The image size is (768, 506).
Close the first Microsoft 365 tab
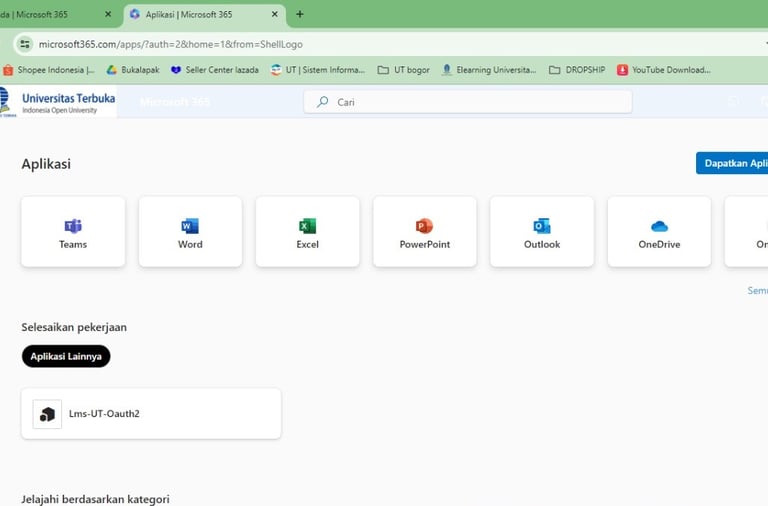tap(108, 14)
